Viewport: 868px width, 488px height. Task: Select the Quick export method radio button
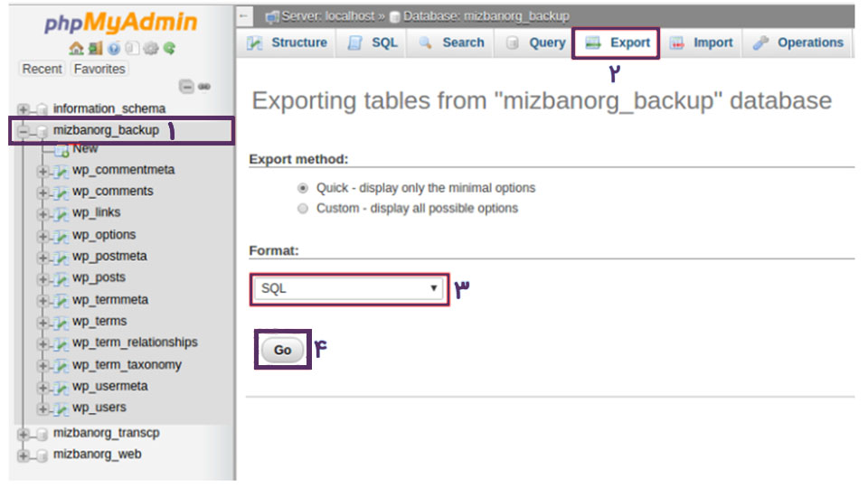coord(303,188)
